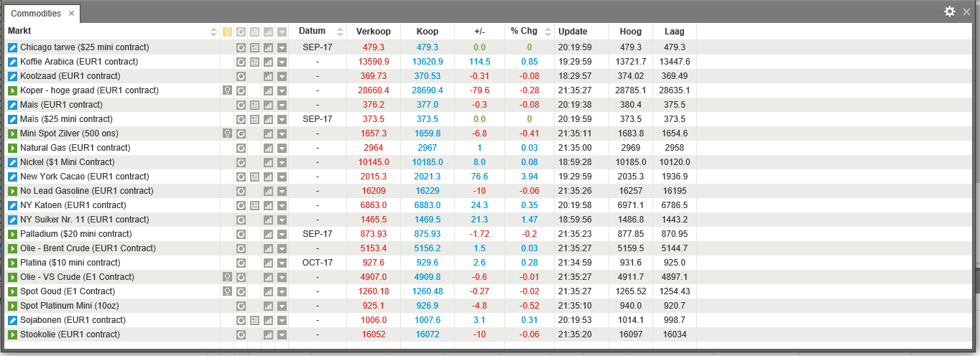
Task: Open the Commodities panel settings gear
Action: tap(950, 11)
